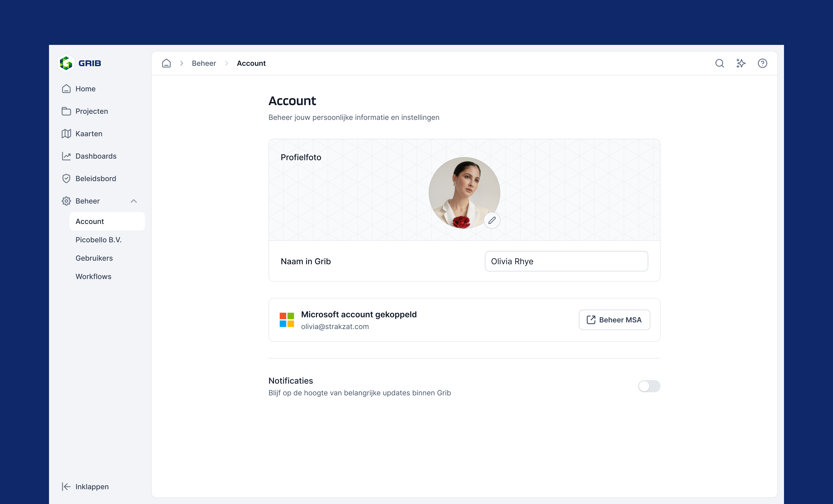Click Beheer in the breadcrumb
Screen dimensions: 833x504
click(203, 63)
